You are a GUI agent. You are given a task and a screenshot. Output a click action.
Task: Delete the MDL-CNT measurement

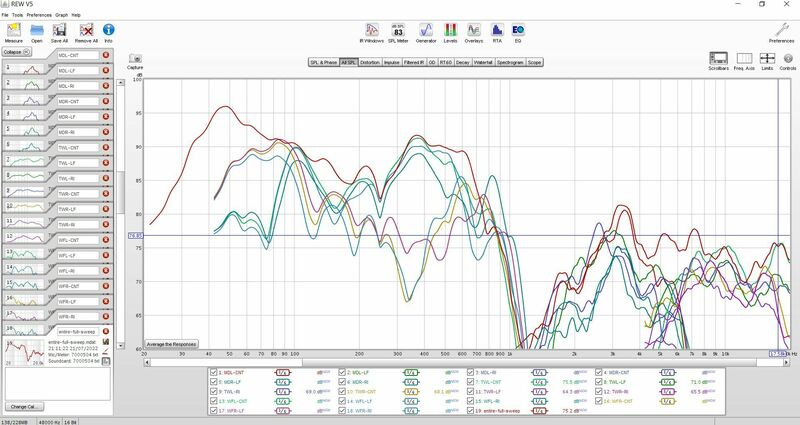(x=106, y=55)
